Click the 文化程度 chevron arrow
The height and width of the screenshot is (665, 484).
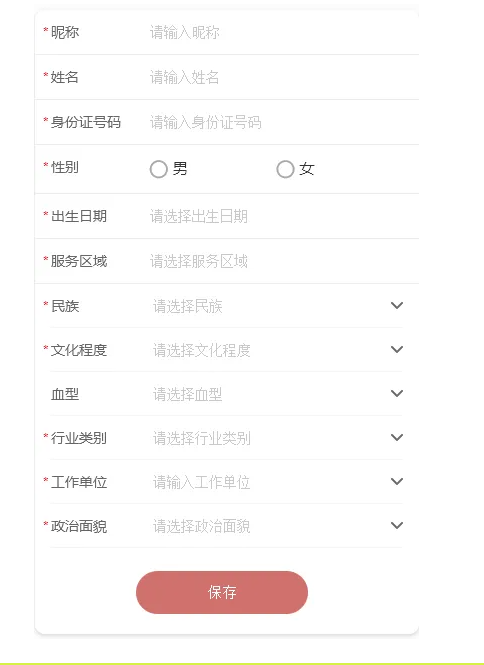(x=397, y=349)
